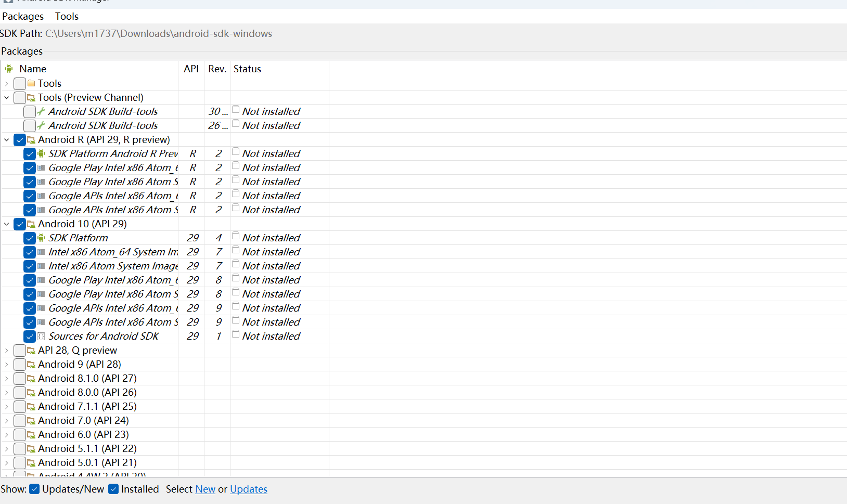Select the New packages link
Image resolution: width=847 pixels, height=504 pixels.
(x=205, y=489)
